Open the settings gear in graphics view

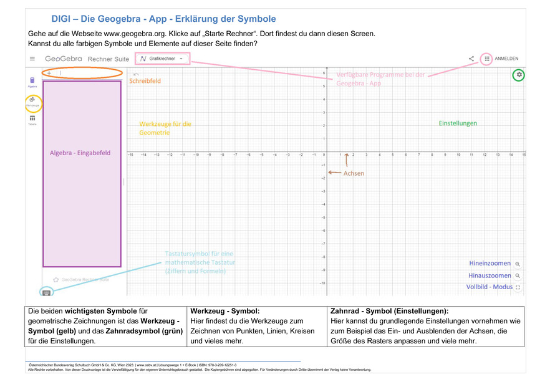point(519,75)
